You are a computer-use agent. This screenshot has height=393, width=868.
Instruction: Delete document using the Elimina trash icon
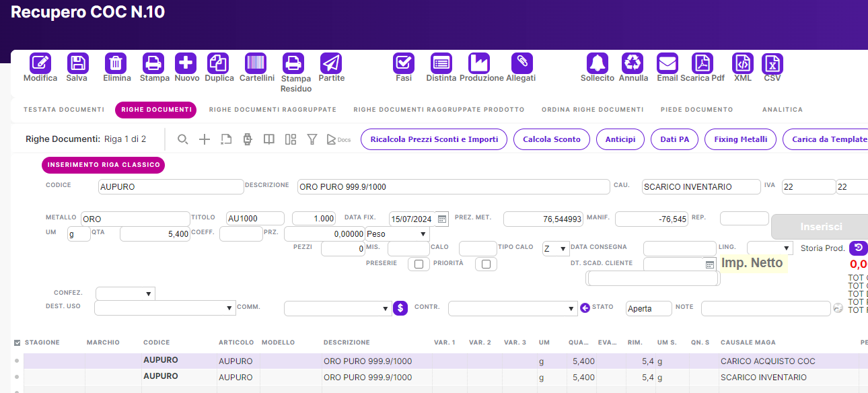[x=116, y=64]
